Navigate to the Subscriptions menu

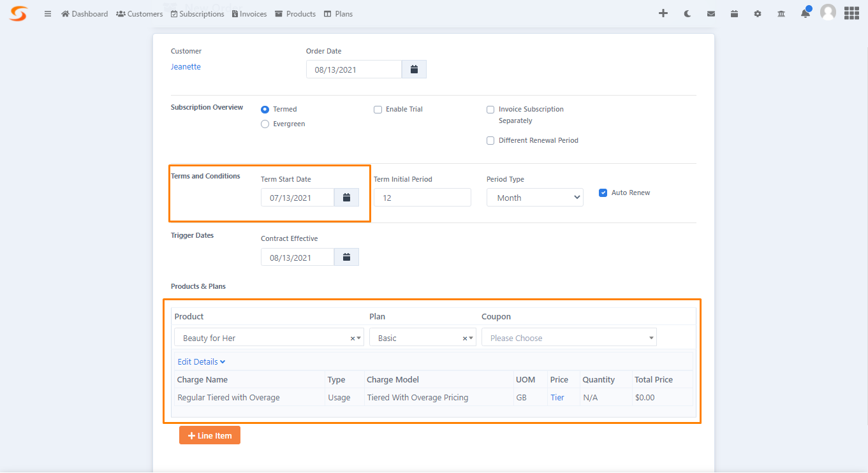(x=197, y=13)
